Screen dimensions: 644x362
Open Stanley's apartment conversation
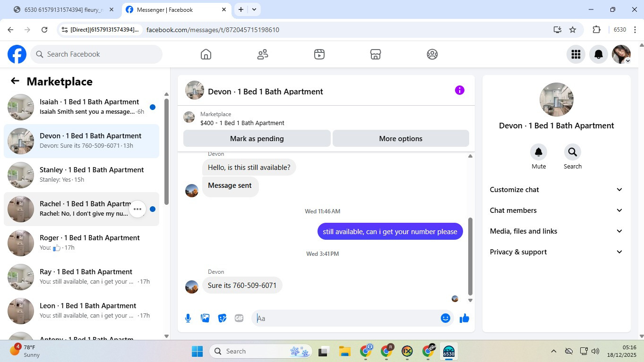81,175
